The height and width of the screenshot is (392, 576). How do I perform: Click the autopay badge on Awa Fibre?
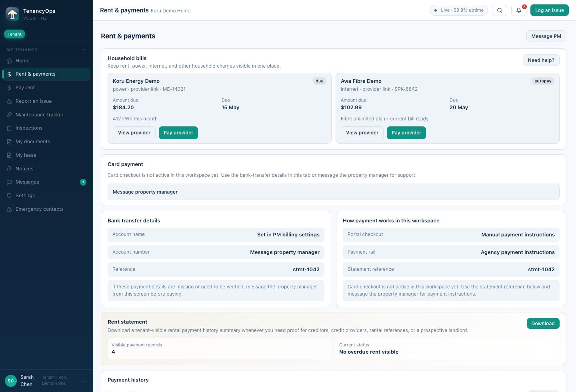[543, 81]
